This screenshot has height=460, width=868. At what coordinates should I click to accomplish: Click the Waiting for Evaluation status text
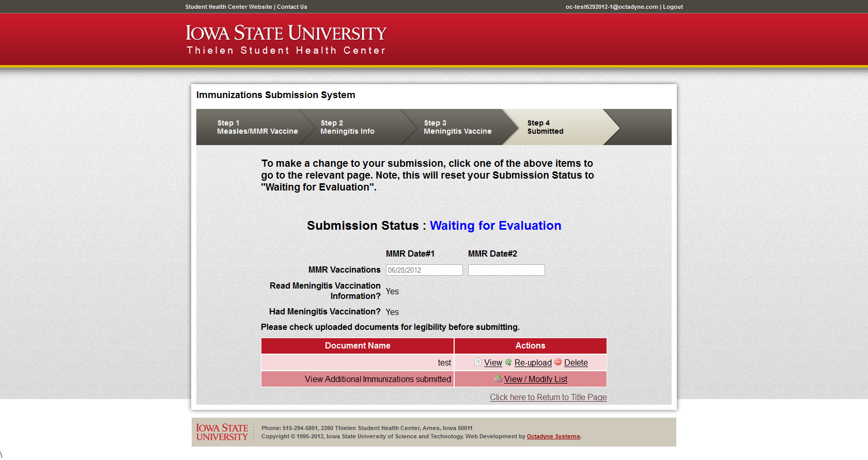point(495,226)
